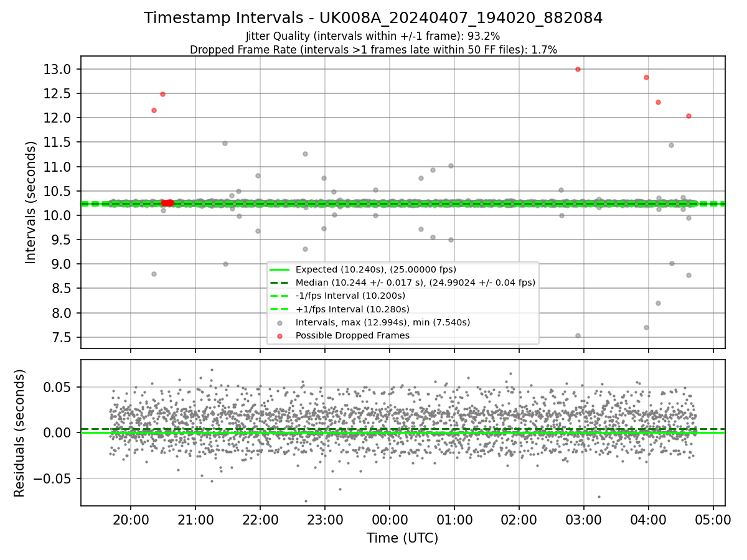Image resolution: width=747 pixels, height=560 pixels.
Task: Click the 10.0 y-axis tick label
Action: (59, 215)
